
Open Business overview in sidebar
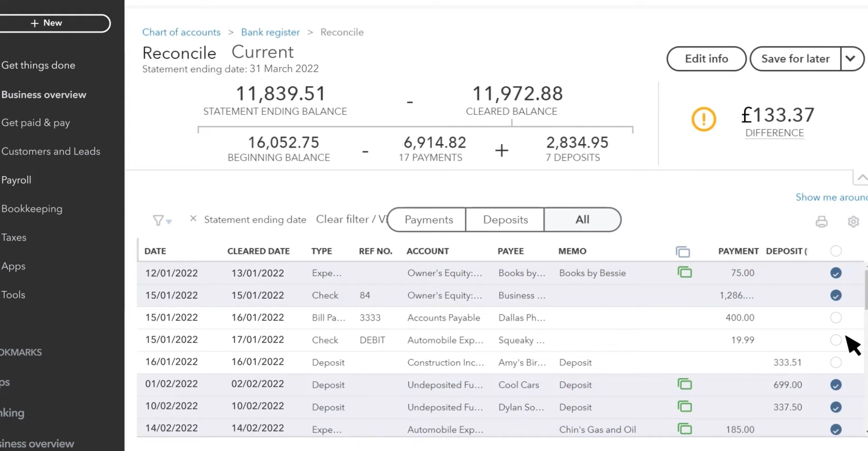point(44,95)
